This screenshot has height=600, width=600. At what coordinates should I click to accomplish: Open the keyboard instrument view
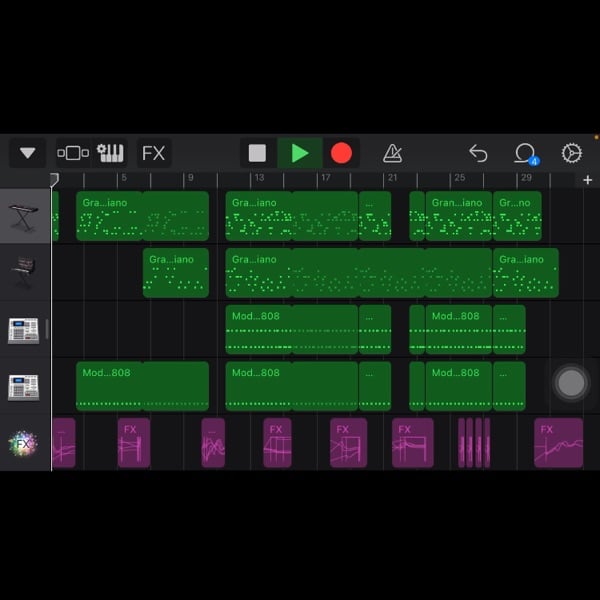[x=110, y=153]
